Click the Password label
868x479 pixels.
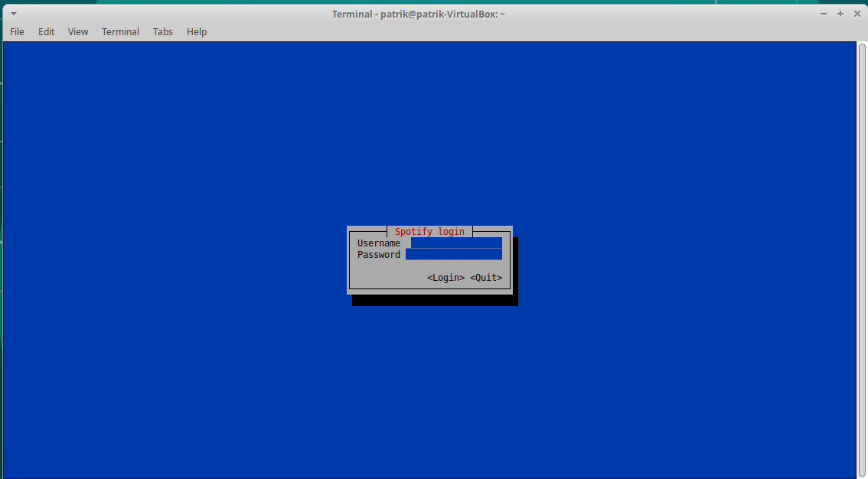tap(379, 254)
